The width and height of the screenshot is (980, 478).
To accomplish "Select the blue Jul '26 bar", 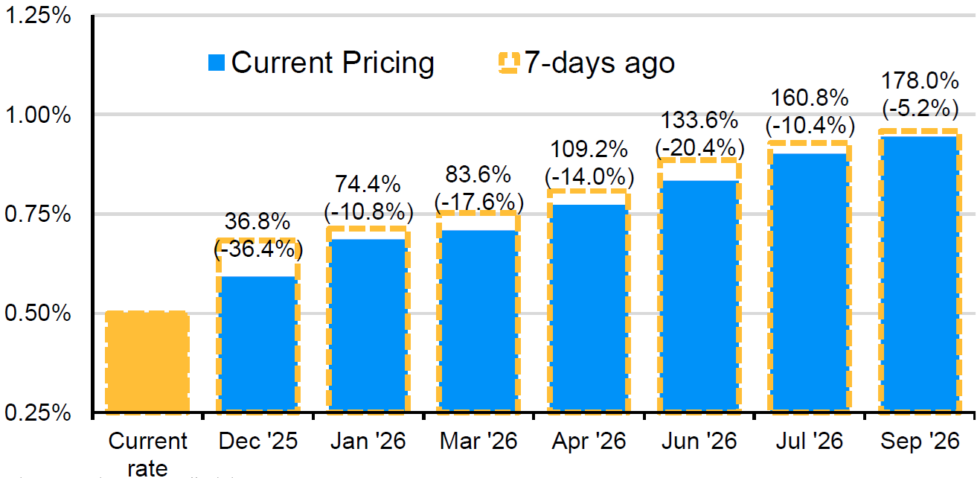I will coord(808,282).
